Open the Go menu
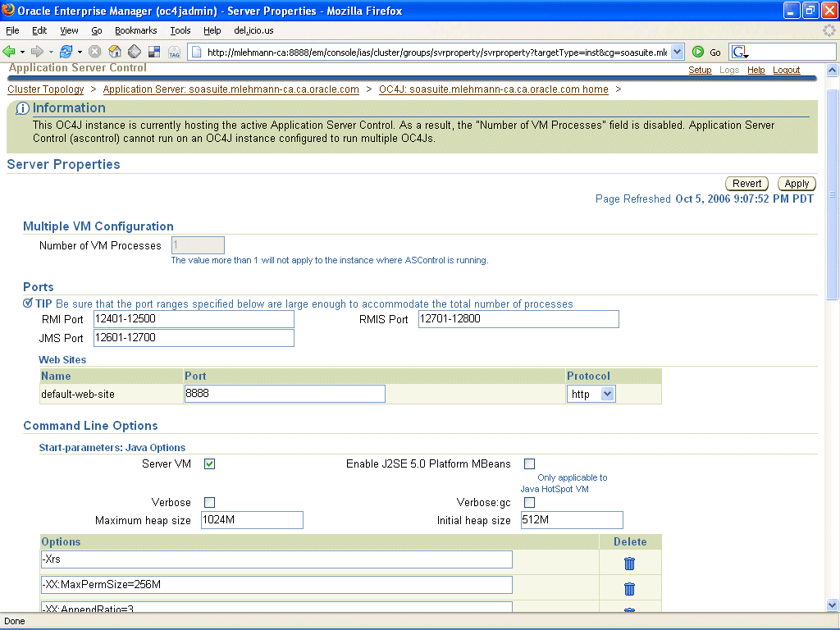 click(97, 30)
